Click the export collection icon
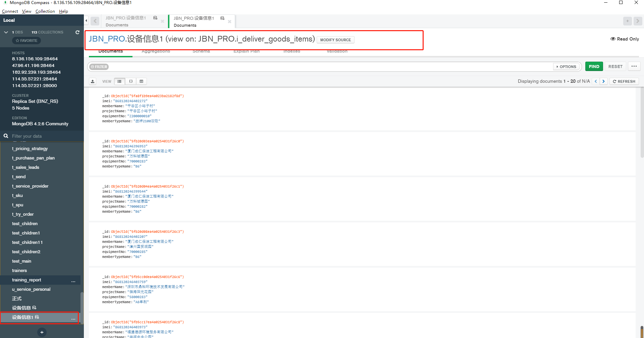The width and height of the screenshot is (644, 338). 93,81
